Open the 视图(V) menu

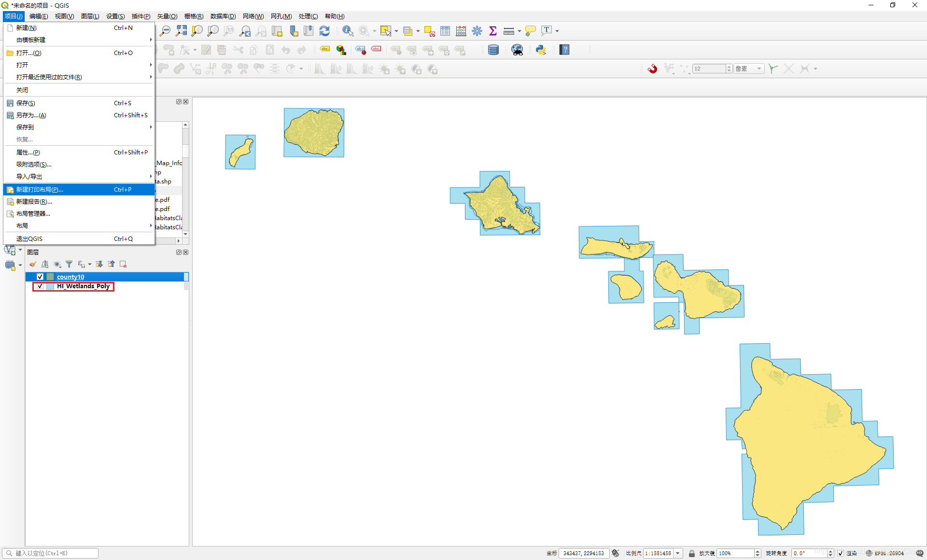click(64, 16)
